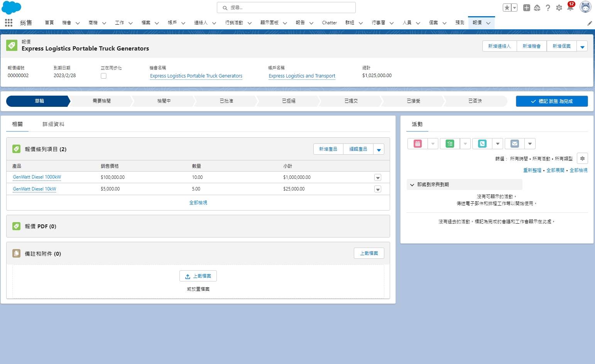Open the Express Logistics and Transport account link
595x364 pixels.
302,76
